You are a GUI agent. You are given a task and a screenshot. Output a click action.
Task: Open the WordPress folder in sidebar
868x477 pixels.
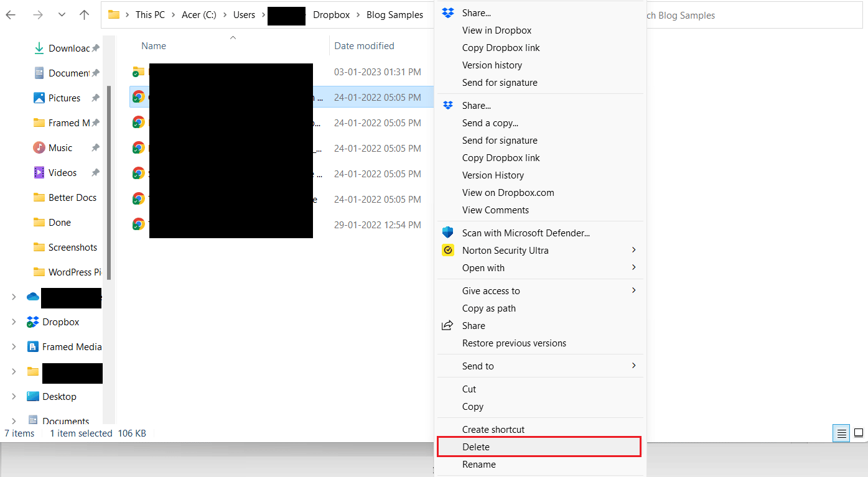pos(66,272)
